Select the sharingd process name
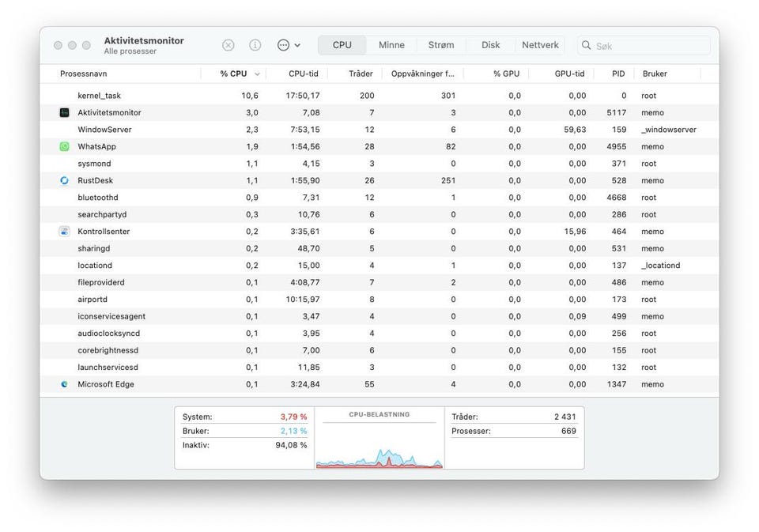This screenshot has height=532, width=759. [x=93, y=248]
